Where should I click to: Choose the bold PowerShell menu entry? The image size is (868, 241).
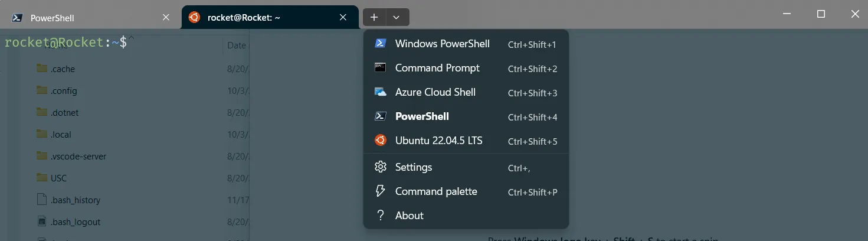[x=466, y=116]
